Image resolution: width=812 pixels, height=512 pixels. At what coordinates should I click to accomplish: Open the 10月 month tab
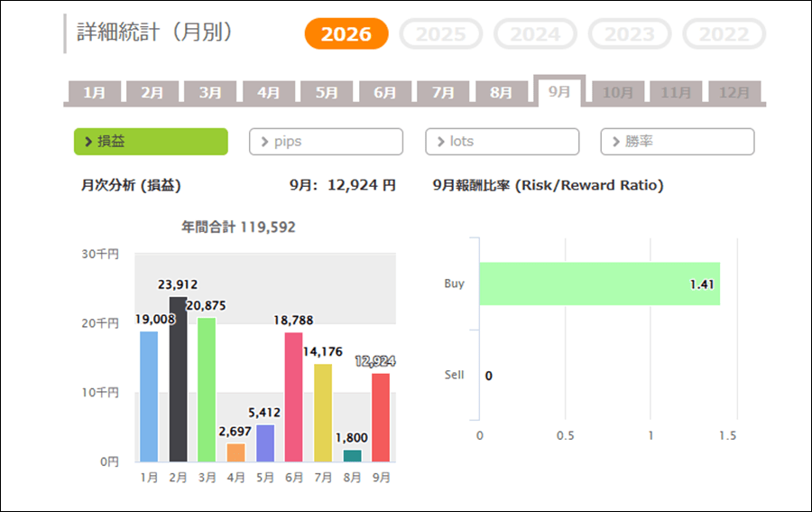(x=618, y=92)
